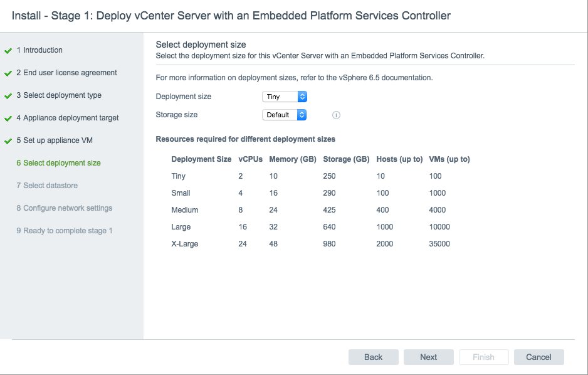Click the 10000 VMs value for Large
Viewport: 588px width, 375px height.
coord(439,227)
